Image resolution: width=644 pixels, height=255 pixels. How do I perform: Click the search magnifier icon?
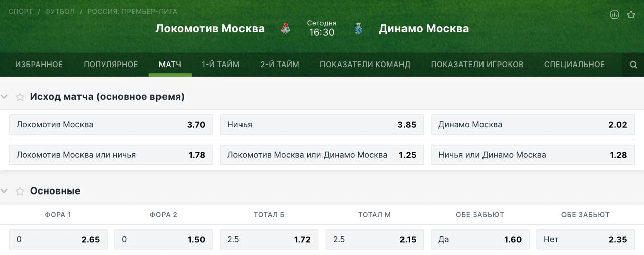(x=633, y=65)
